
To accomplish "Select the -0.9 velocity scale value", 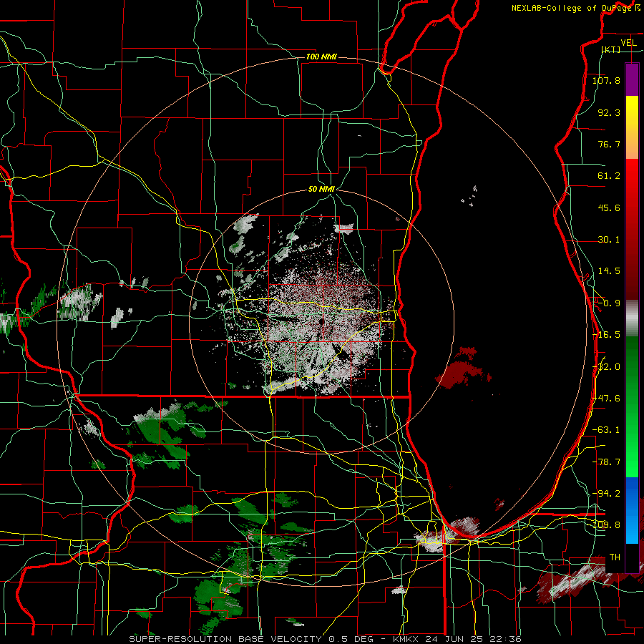I will point(609,303).
